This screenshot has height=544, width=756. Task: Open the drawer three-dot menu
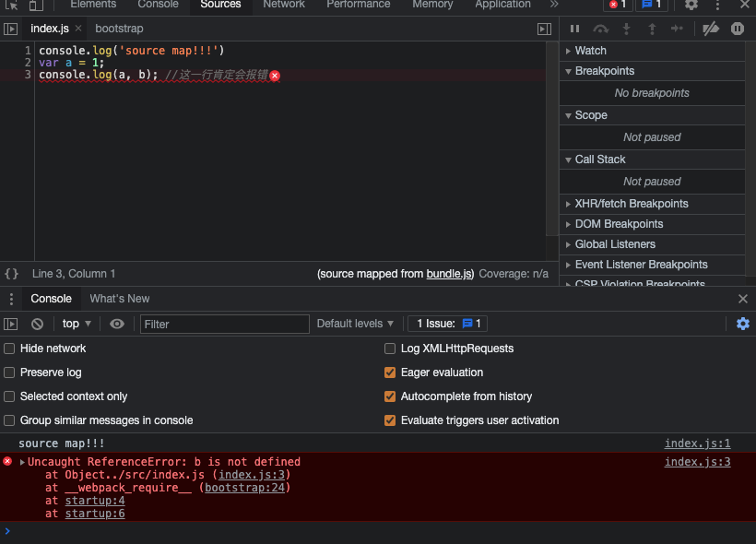pos(11,299)
